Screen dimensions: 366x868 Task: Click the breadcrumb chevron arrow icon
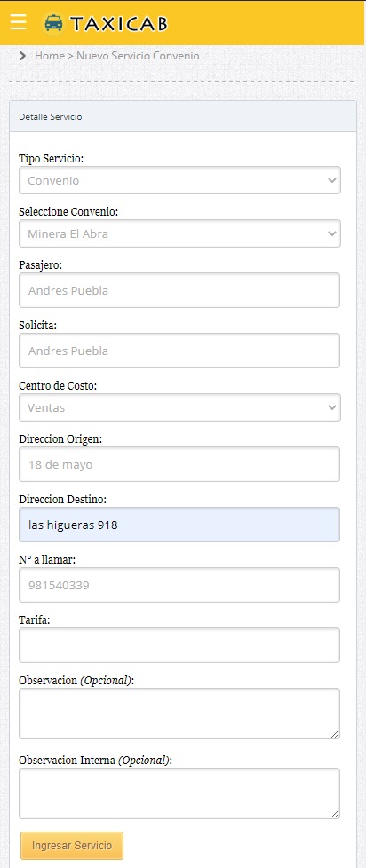pyautogui.click(x=23, y=56)
